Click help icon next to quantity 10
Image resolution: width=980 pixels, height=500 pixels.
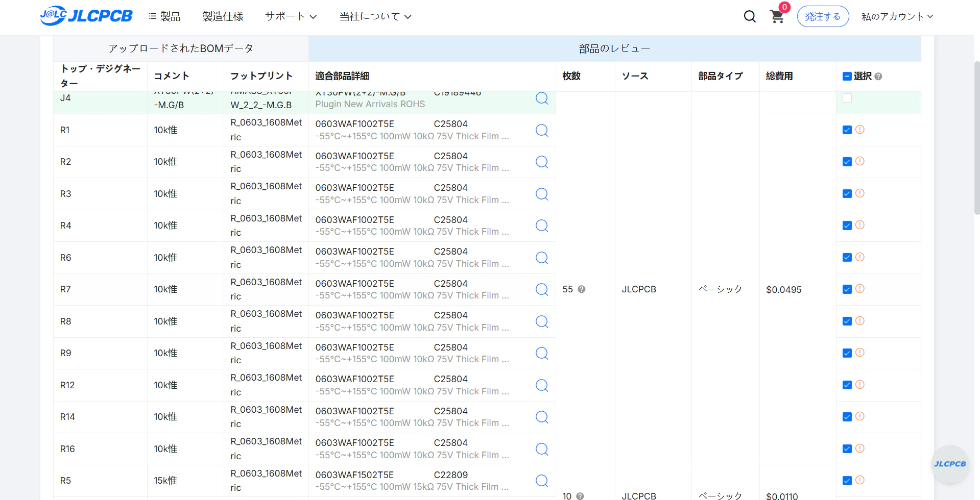(x=580, y=496)
